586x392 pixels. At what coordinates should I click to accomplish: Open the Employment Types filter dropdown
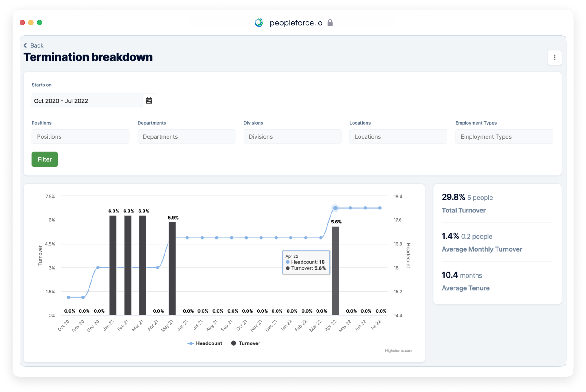pyautogui.click(x=504, y=136)
